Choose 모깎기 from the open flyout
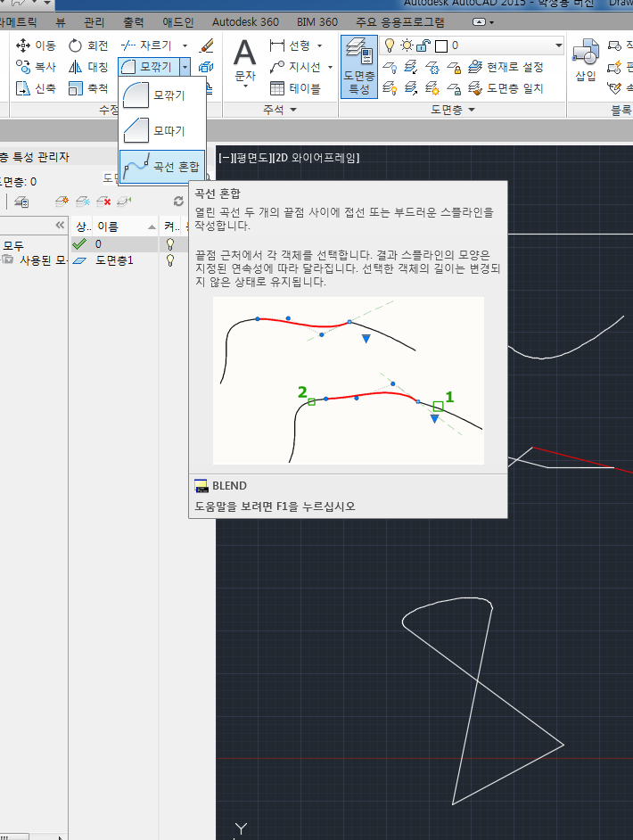Screen dimensions: 633x840 (161, 95)
